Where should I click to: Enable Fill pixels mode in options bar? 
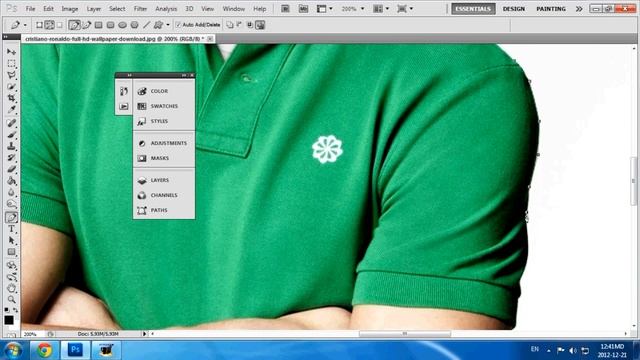[60, 25]
